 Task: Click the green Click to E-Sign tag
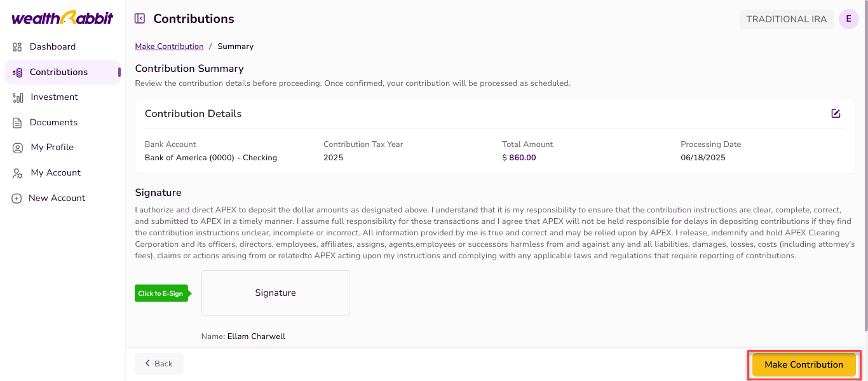pos(162,293)
